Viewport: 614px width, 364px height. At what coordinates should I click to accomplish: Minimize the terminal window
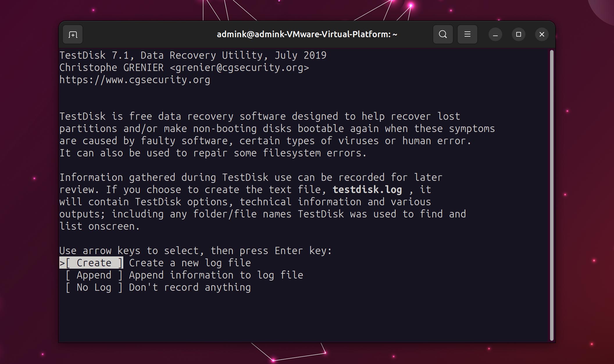pos(495,35)
